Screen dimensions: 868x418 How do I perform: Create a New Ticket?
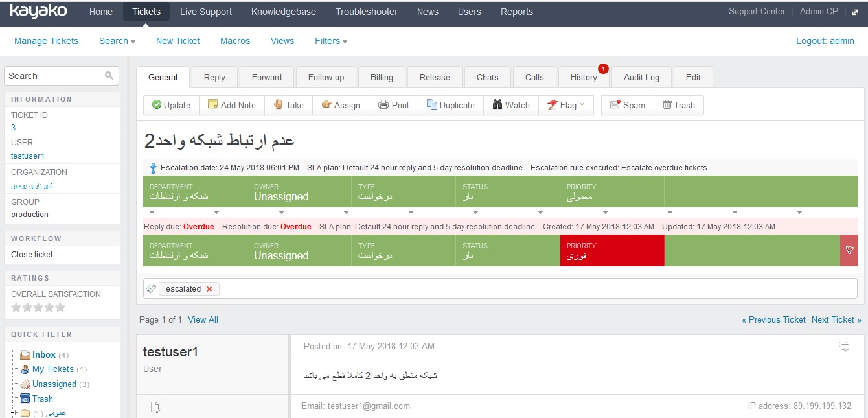coord(177,41)
